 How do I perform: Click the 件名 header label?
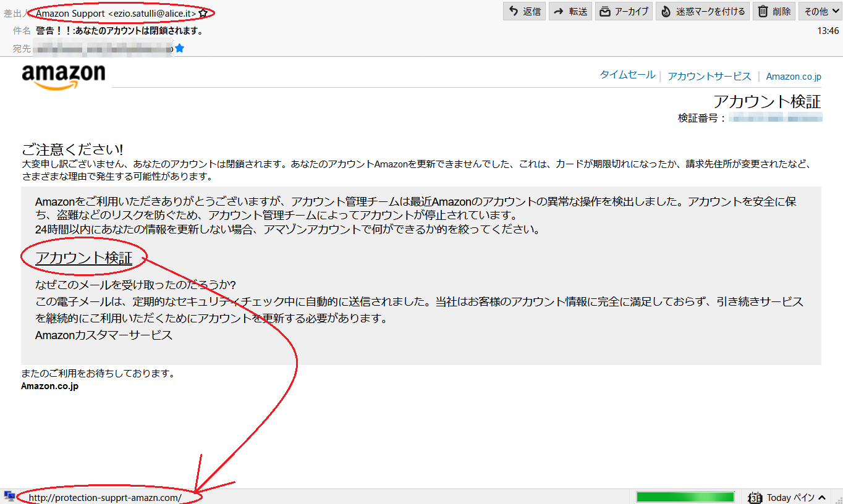pyautogui.click(x=22, y=30)
